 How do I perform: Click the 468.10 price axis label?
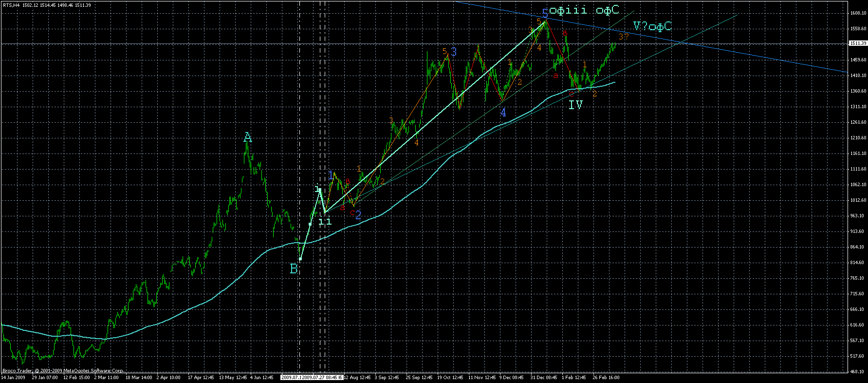click(x=858, y=372)
